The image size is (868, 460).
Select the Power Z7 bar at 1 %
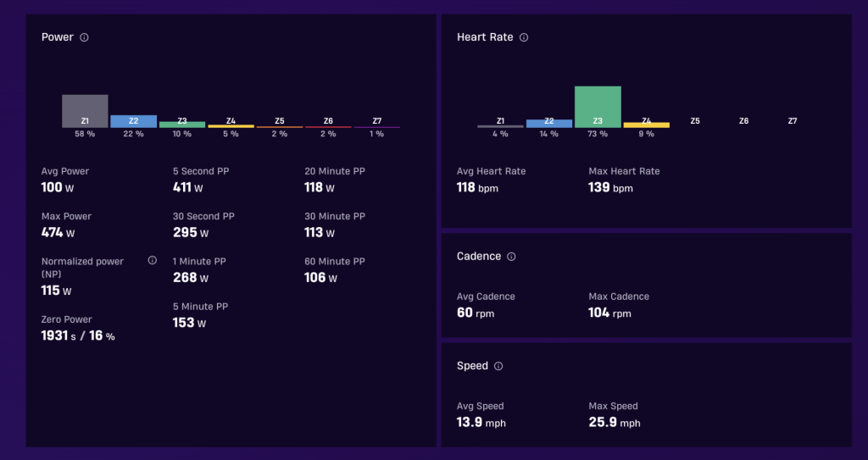pyautogui.click(x=377, y=127)
